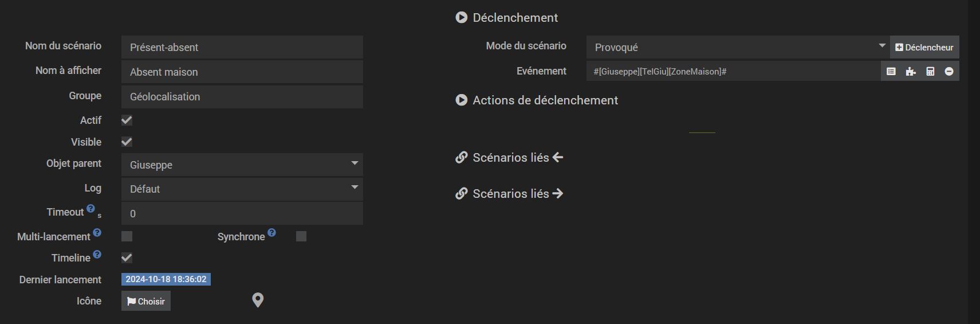Click the Timeline help question mark icon
Screen dimensions: 980x324
(97, 254)
